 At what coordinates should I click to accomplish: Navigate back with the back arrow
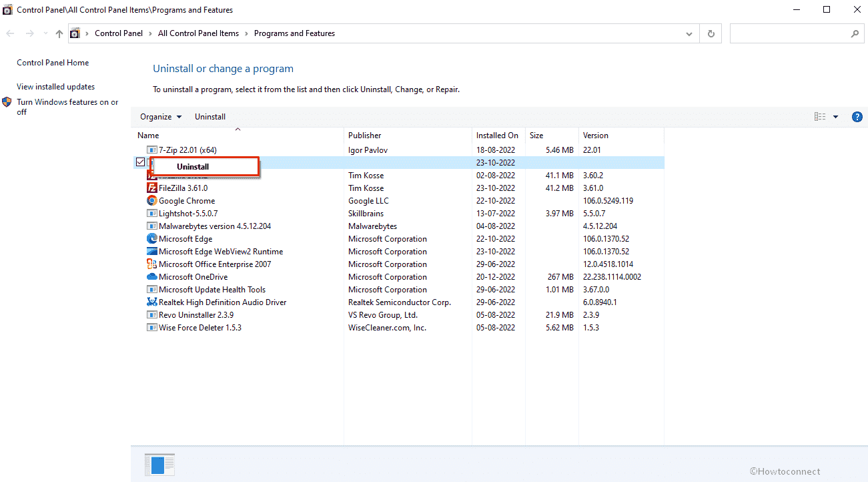click(11, 33)
